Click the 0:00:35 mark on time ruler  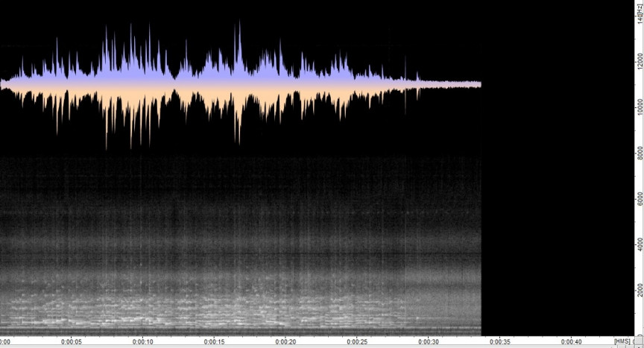[500, 342]
